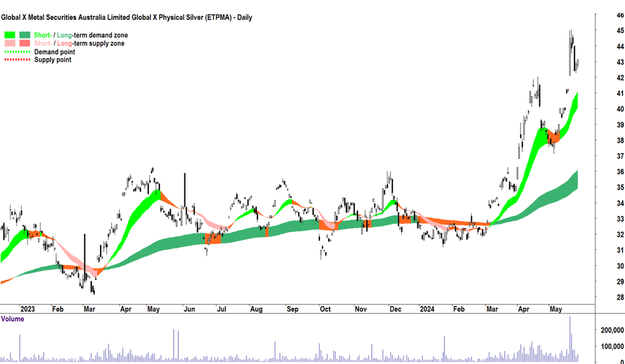625x364 pixels.
Task: Click the price axis value 32
Action: pyautogui.click(x=620, y=235)
